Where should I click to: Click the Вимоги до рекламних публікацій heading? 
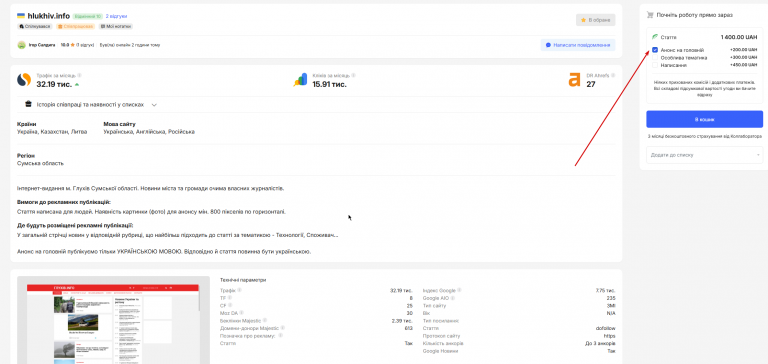click(x=64, y=202)
